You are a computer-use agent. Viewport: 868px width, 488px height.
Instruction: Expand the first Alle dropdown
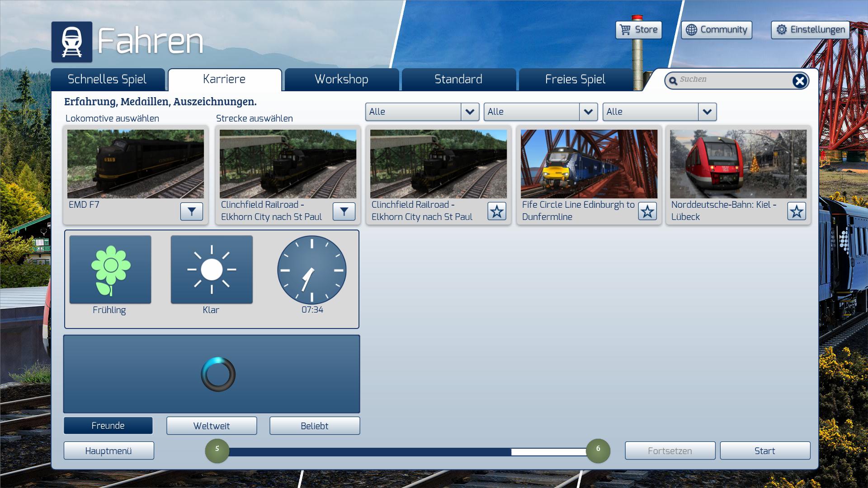[470, 112]
